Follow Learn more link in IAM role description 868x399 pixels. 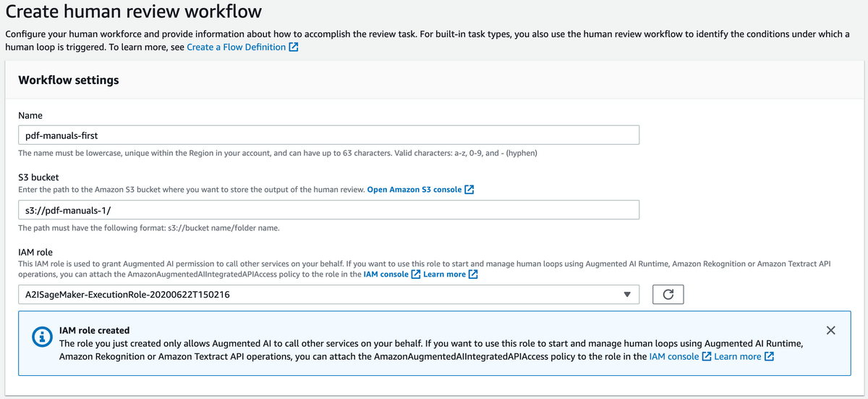tap(444, 274)
